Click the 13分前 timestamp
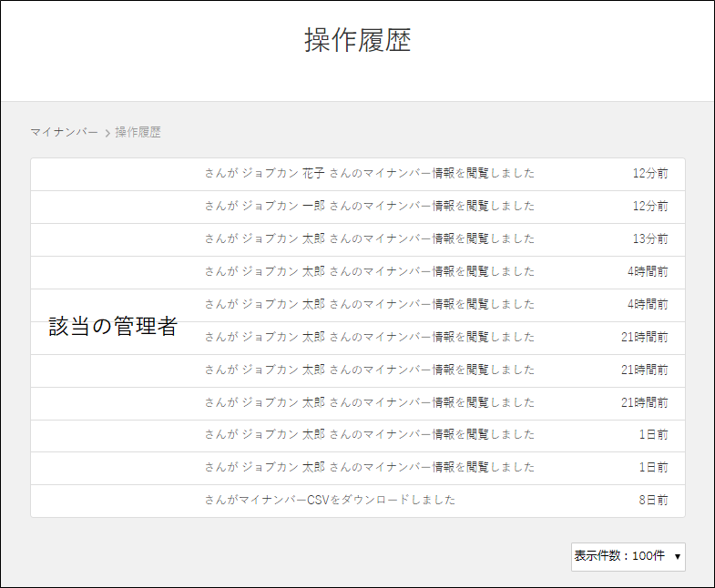Screen dimensions: 715x588 [x=650, y=238]
